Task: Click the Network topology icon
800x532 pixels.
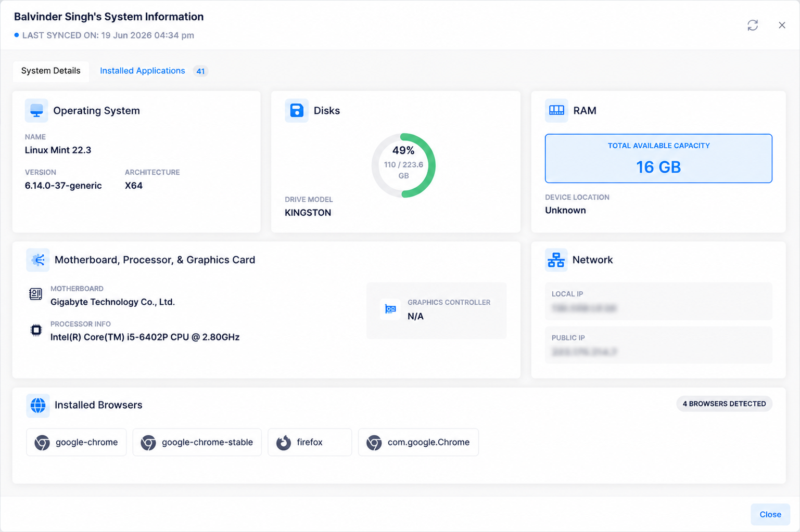Action: click(556, 259)
